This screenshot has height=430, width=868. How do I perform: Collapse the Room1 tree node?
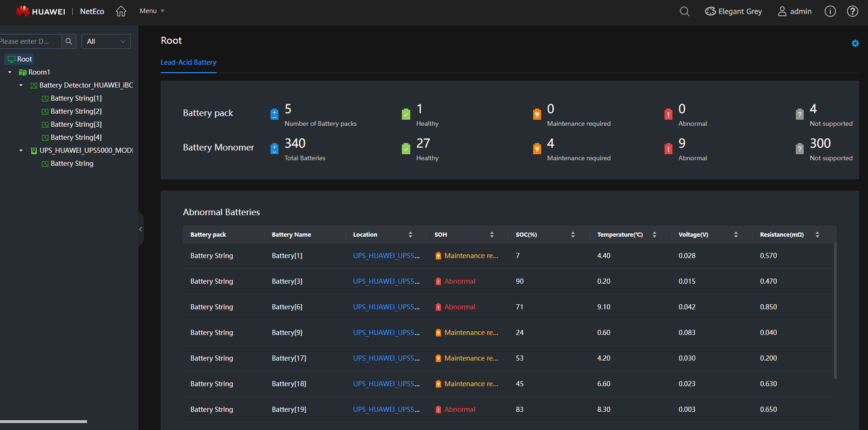click(10, 72)
